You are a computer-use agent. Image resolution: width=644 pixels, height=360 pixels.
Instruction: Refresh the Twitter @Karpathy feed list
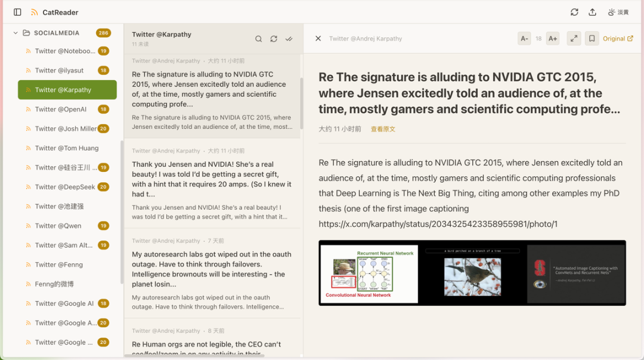pyautogui.click(x=274, y=39)
